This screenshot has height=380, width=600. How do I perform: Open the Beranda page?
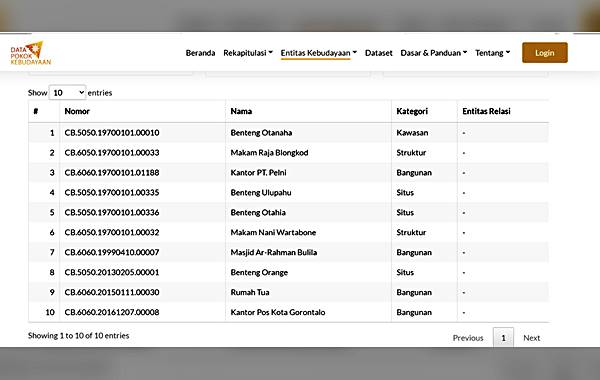pos(200,53)
